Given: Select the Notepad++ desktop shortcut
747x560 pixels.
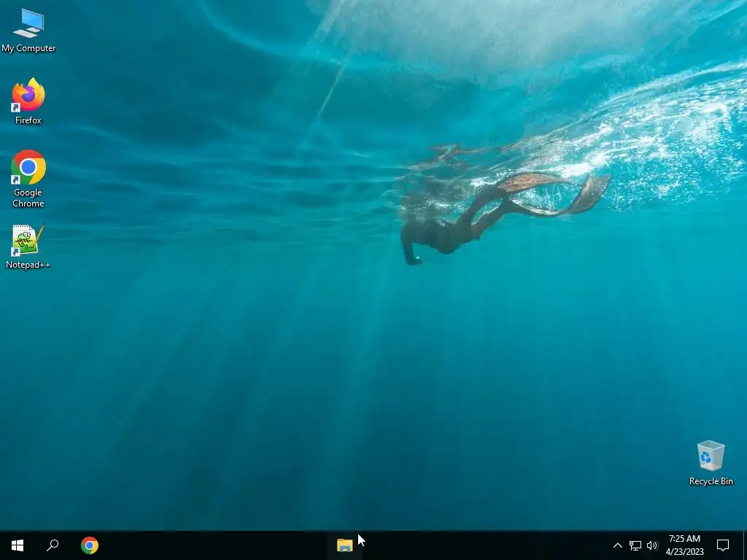Looking at the screenshot, I should pos(28,246).
